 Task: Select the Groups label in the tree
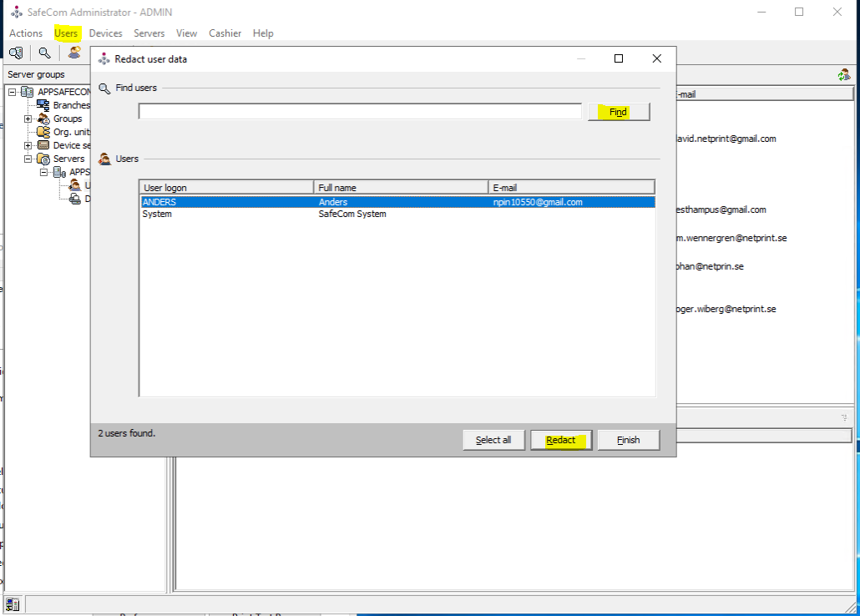click(68, 119)
